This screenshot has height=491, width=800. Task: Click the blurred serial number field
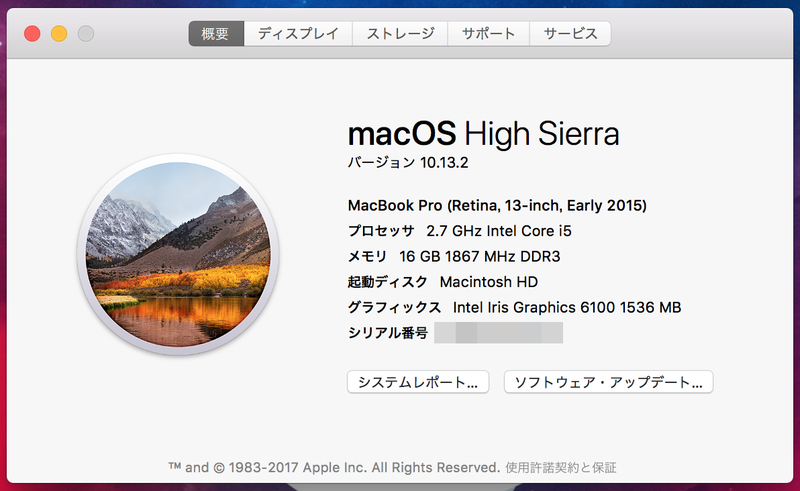coord(498,333)
